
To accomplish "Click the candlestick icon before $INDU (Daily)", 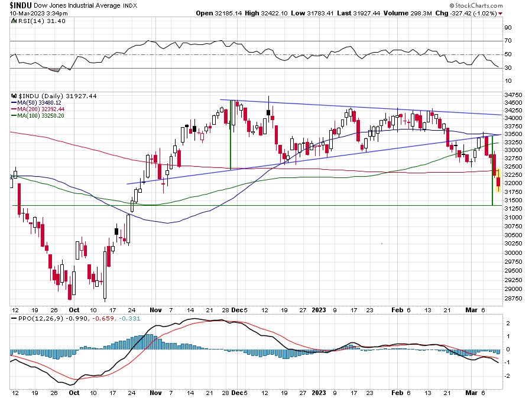I will click(x=14, y=96).
